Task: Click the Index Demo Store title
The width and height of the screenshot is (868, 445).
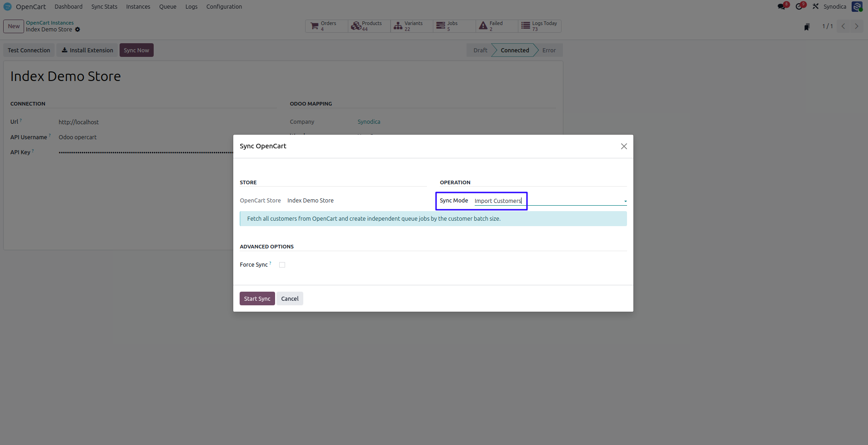Action: 65,76
